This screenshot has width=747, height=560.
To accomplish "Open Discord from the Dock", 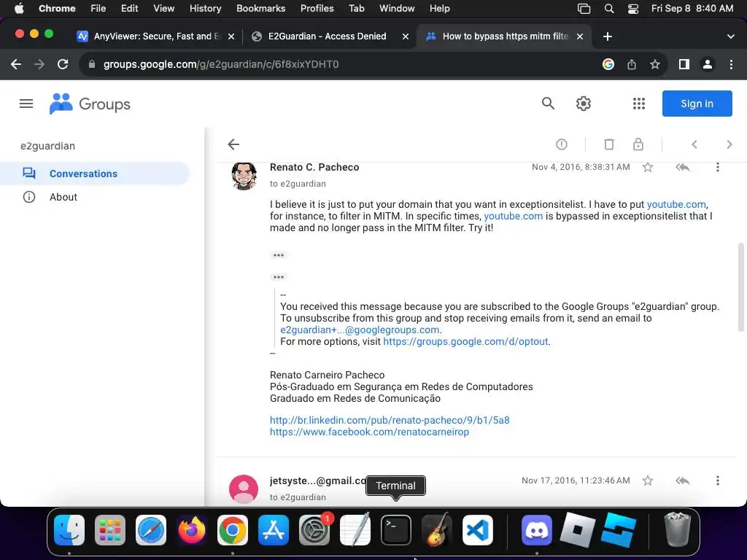I will tap(537, 530).
